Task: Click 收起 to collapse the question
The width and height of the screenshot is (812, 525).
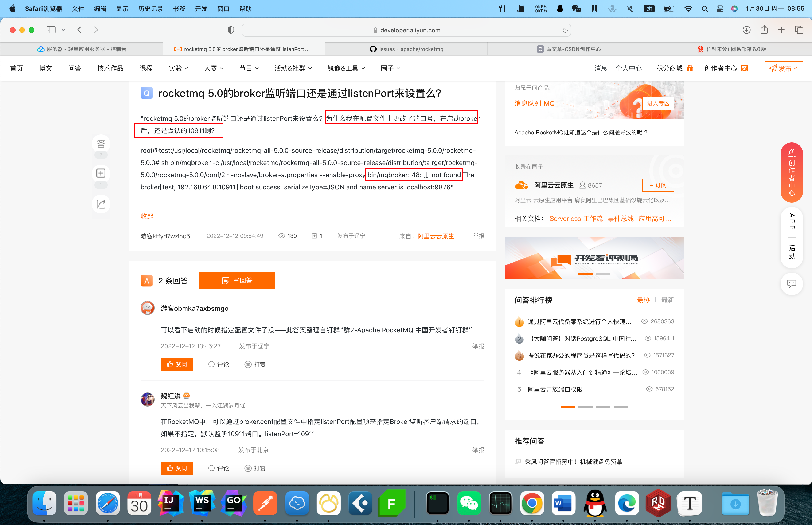Action: 147,216
